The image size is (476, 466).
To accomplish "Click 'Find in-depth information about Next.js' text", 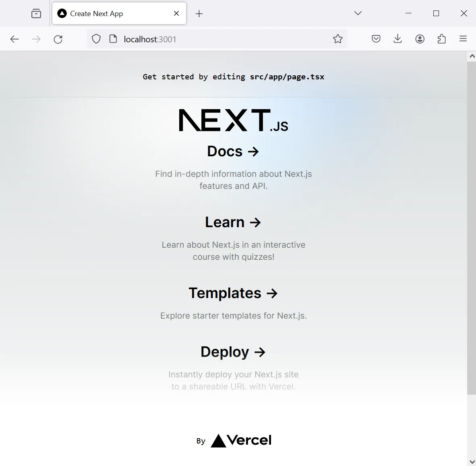I will click(234, 174).
